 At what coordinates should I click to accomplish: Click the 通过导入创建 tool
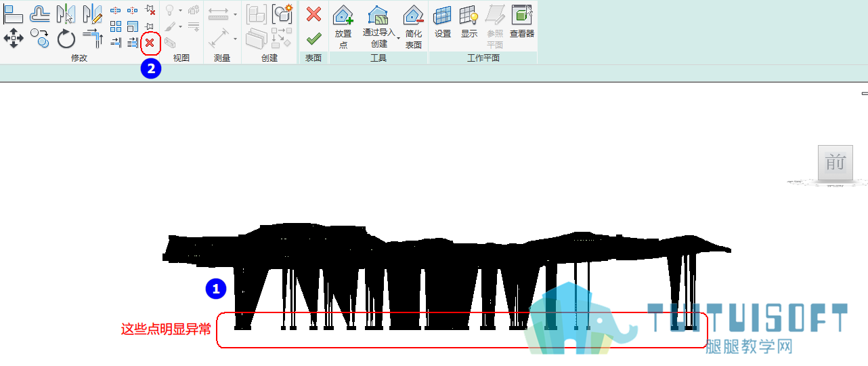tap(378, 26)
